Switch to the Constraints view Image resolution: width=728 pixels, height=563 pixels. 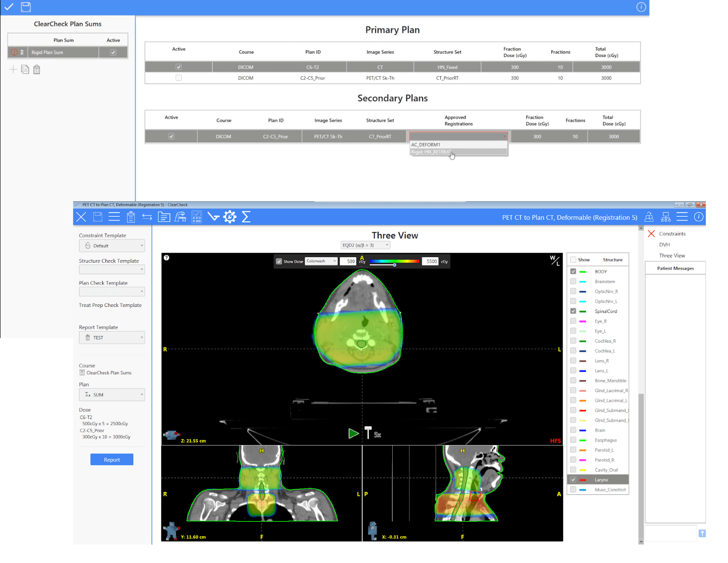[x=672, y=234]
